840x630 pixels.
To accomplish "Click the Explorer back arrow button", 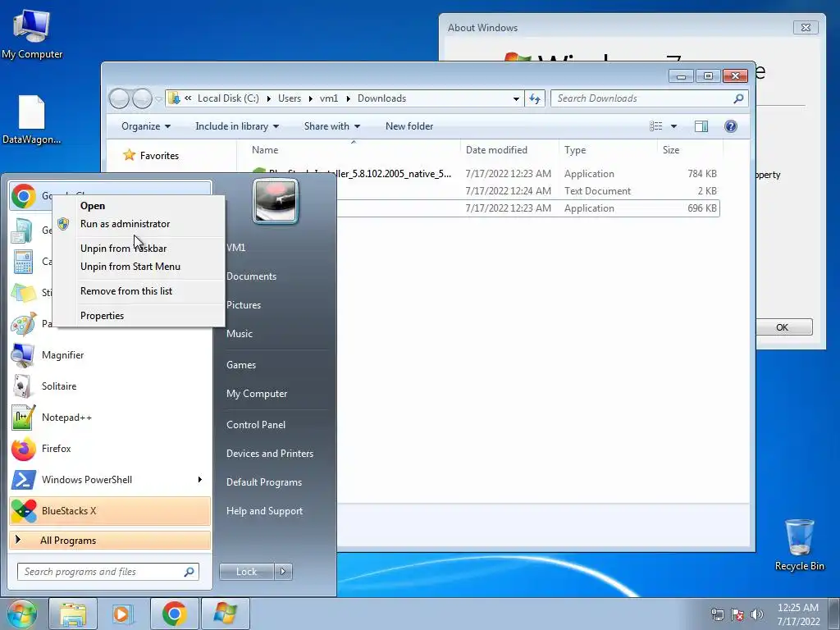I will point(119,98).
